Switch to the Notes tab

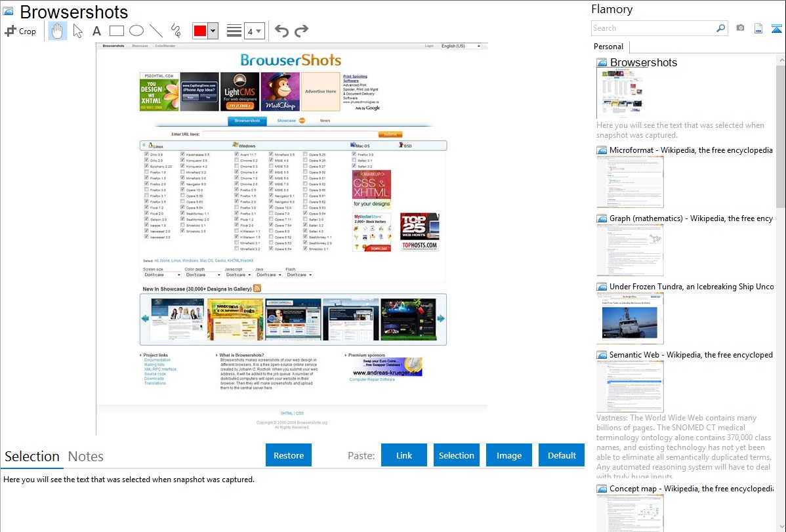tap(86, 457)
